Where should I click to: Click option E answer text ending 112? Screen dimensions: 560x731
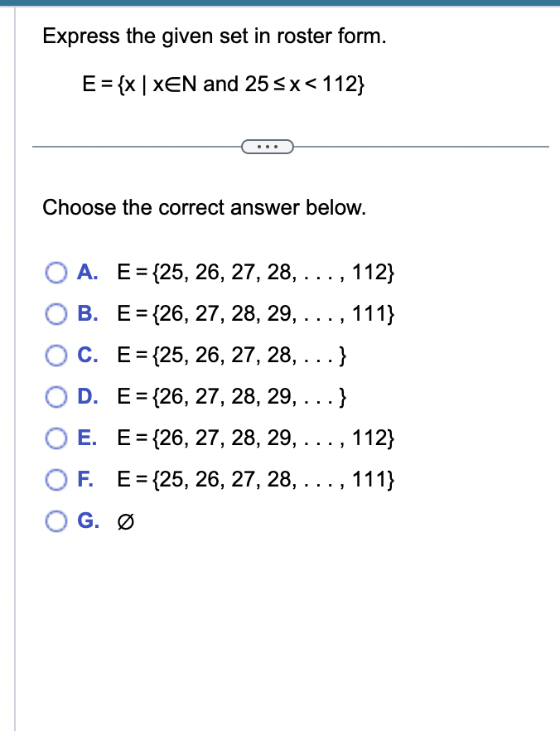256,438
